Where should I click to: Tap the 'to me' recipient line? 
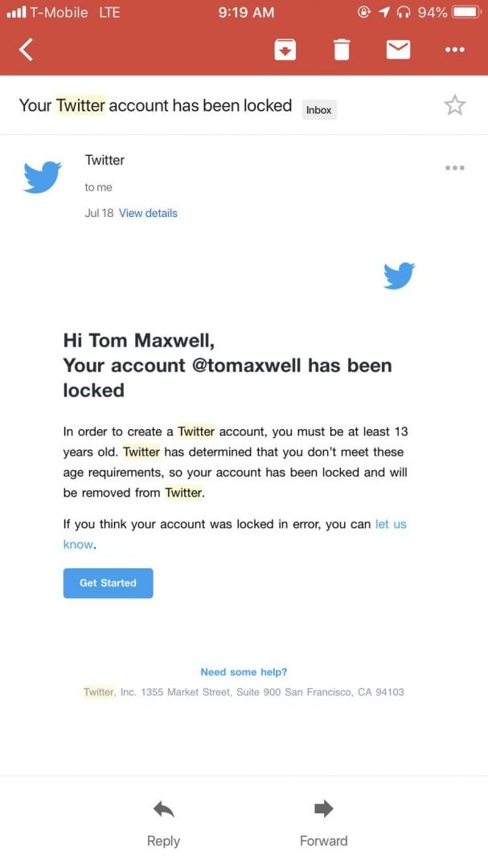[99, 187]
